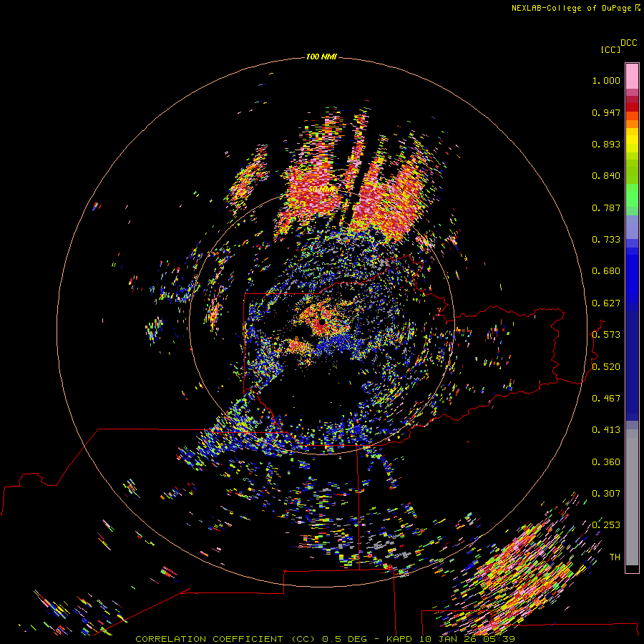Click the 05:39 timestamp in caption
This screenshot has height=644, width=644.
click(499, 639)
